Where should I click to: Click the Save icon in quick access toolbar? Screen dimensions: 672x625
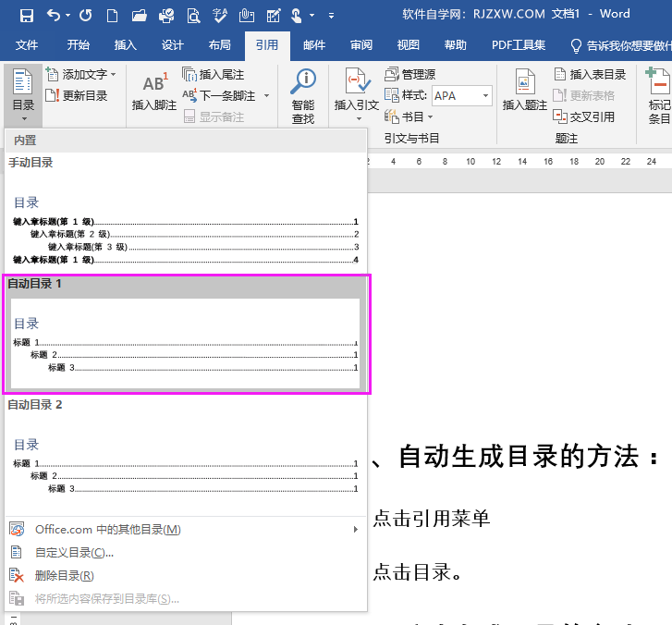[27, 16]
